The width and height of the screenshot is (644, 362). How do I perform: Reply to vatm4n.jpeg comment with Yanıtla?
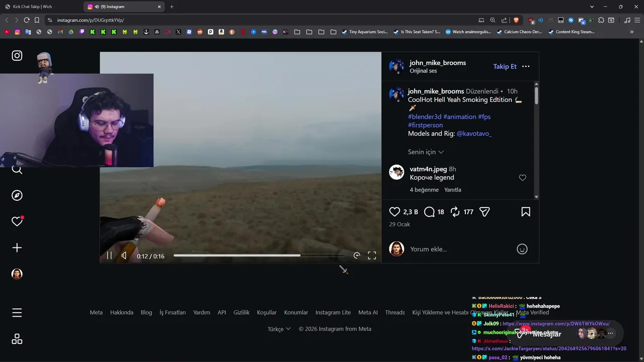click(x=453, y=190)
